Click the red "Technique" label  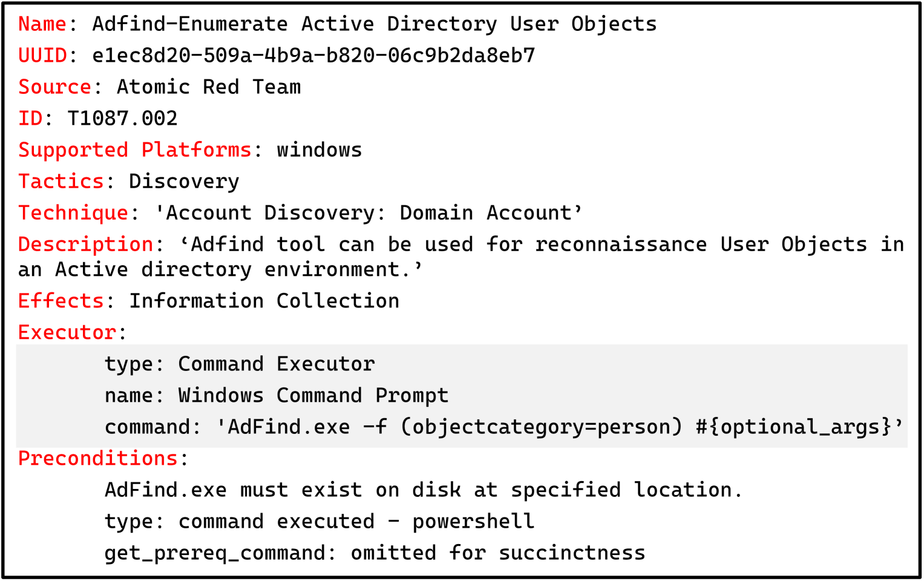pyautogui.click(x=73, y=213)
